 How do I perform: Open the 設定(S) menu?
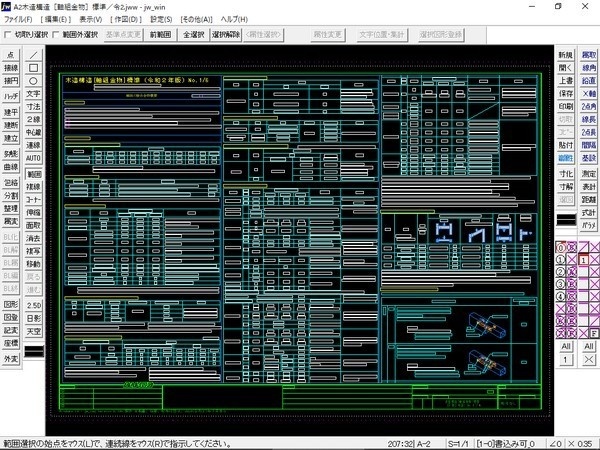point(161,19)
